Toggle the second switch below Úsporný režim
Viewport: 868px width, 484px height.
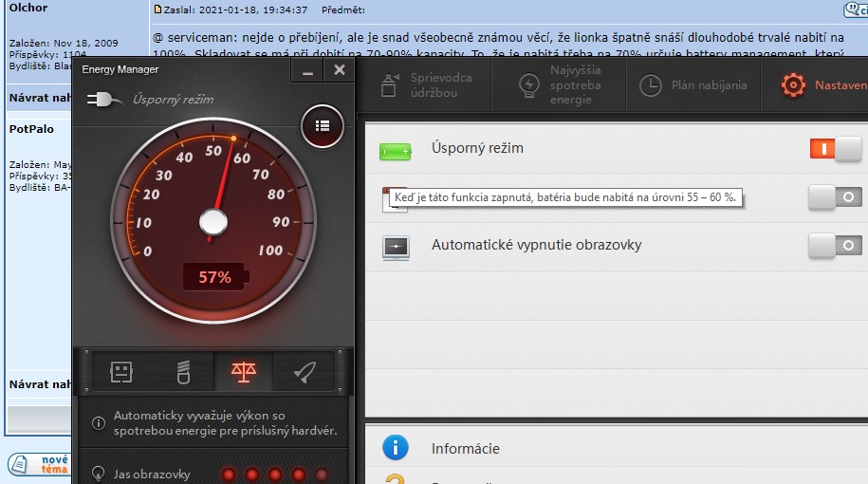(x=835, y=197)
